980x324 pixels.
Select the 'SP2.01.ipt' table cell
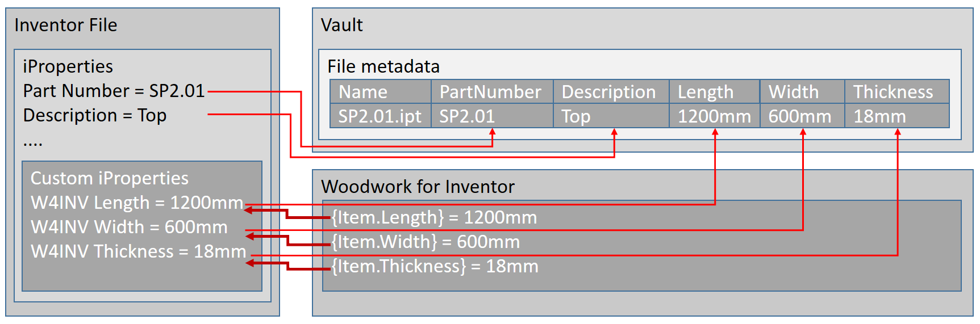[x=380, y=116]
